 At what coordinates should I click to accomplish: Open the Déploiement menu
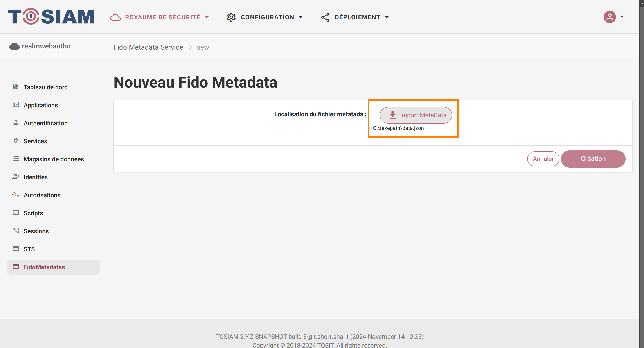pyautogui.click(x=355, y=17)
